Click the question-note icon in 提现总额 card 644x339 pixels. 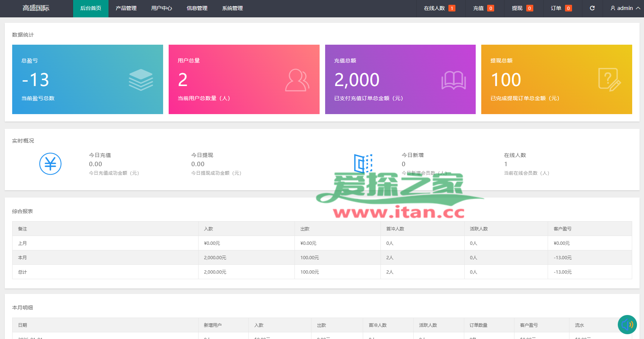[x=609, y=79]
